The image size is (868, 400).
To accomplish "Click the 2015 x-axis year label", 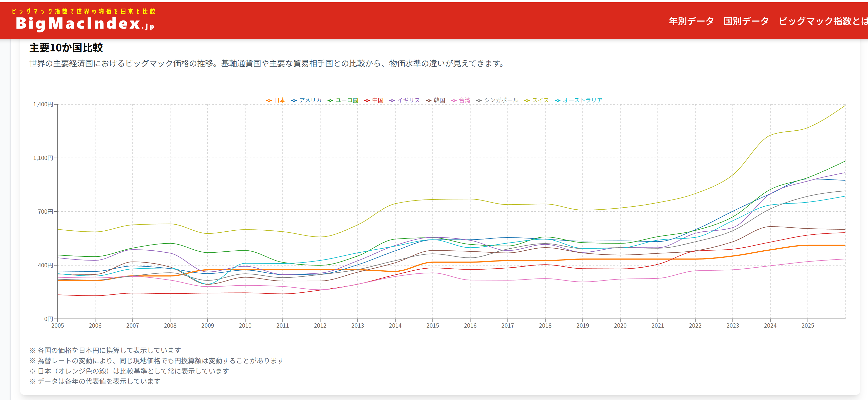I will tap(432, 326).
